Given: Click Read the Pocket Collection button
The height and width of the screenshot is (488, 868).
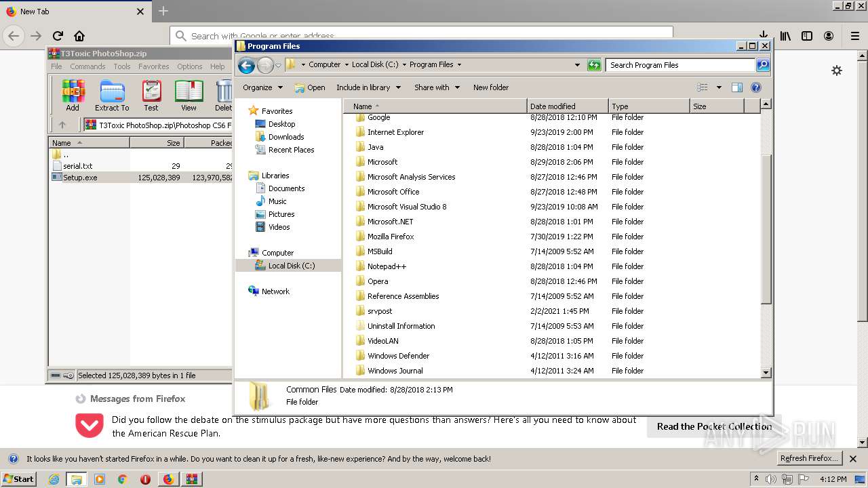Looking at the screenshot, I should point(714,426).
